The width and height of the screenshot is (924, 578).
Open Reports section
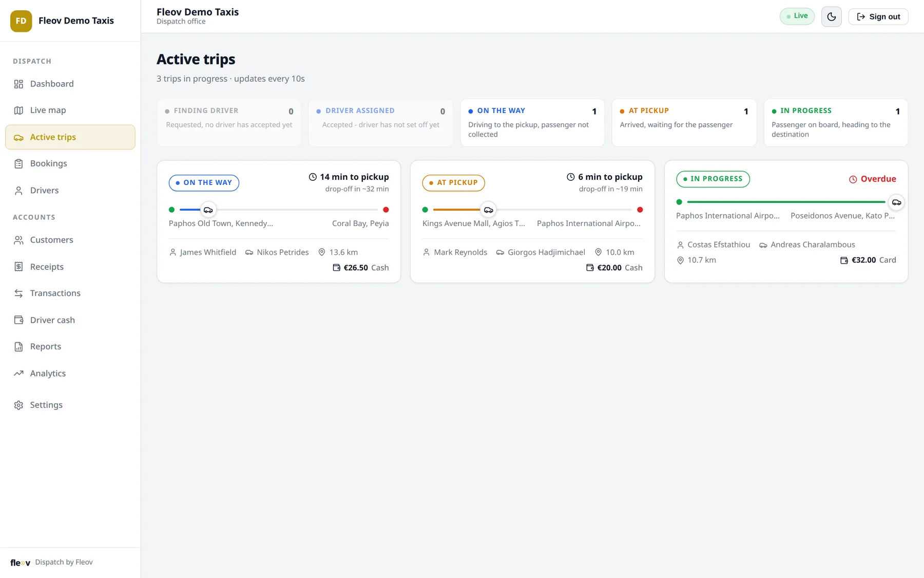pyautogui.click(x=70, y=347)
